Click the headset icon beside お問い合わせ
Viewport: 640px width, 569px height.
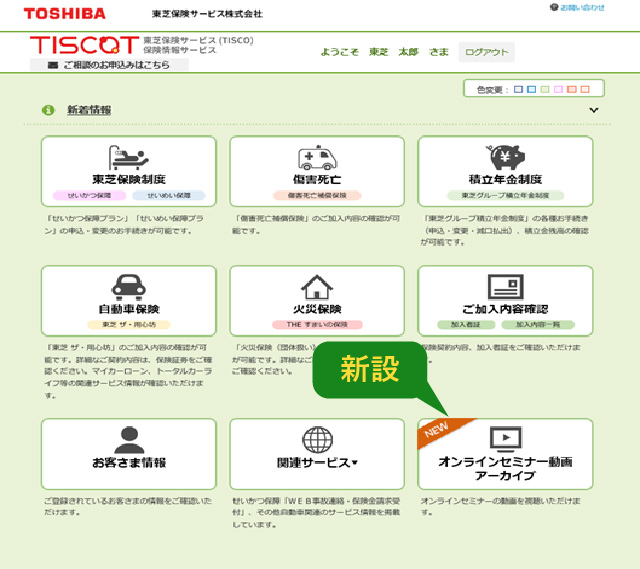pos(554,7)
